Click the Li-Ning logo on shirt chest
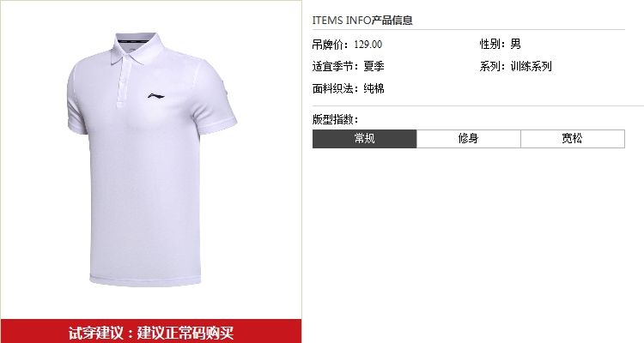This screenshot has width=644, height=343. click(x=156, y=96)
